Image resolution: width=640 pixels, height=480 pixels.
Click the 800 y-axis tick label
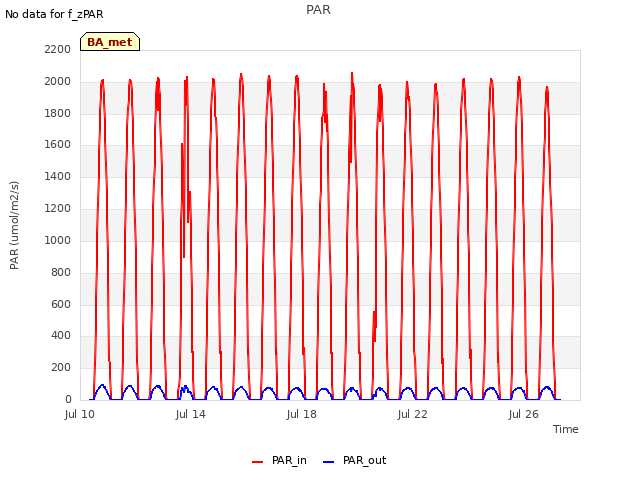[61, 272]
